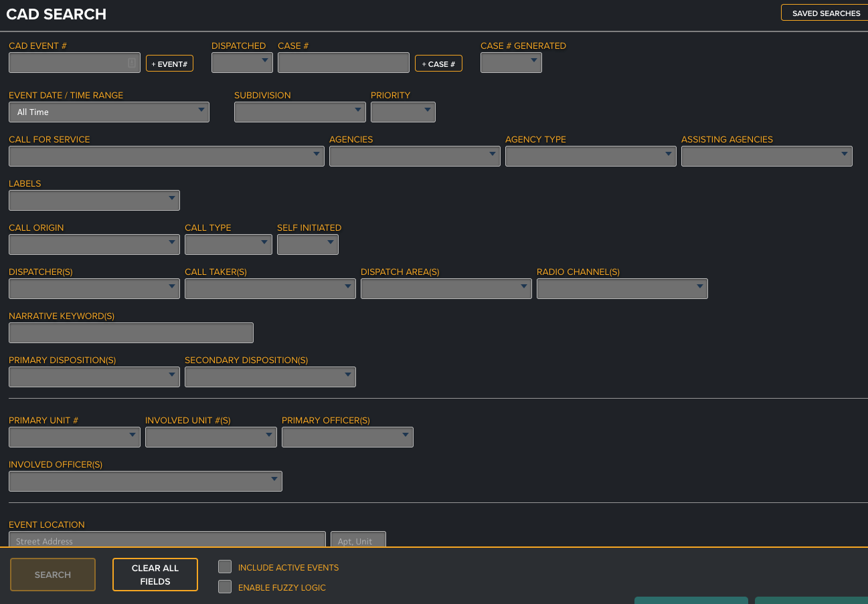Open SAVED SEARCHES

coord(828,12)
